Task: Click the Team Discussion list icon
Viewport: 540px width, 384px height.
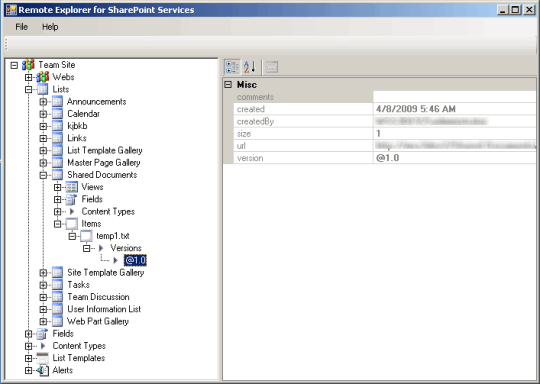Action: click(x=57, y=297)
